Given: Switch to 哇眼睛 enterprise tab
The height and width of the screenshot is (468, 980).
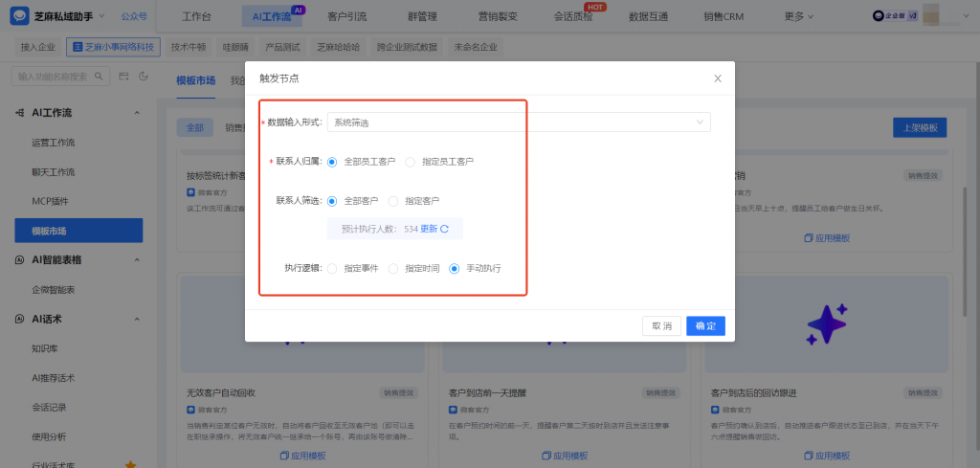Looking at the screenshot, I should [x=235, y=47].
